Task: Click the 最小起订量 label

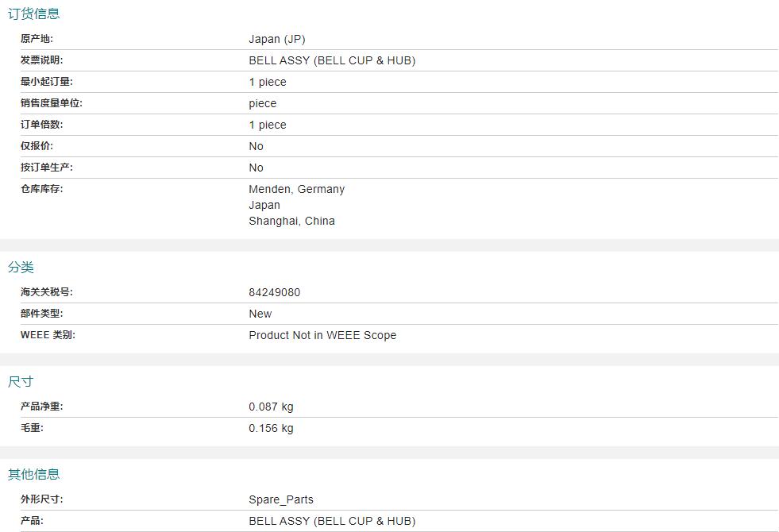Action: click(x=47, y=82)
